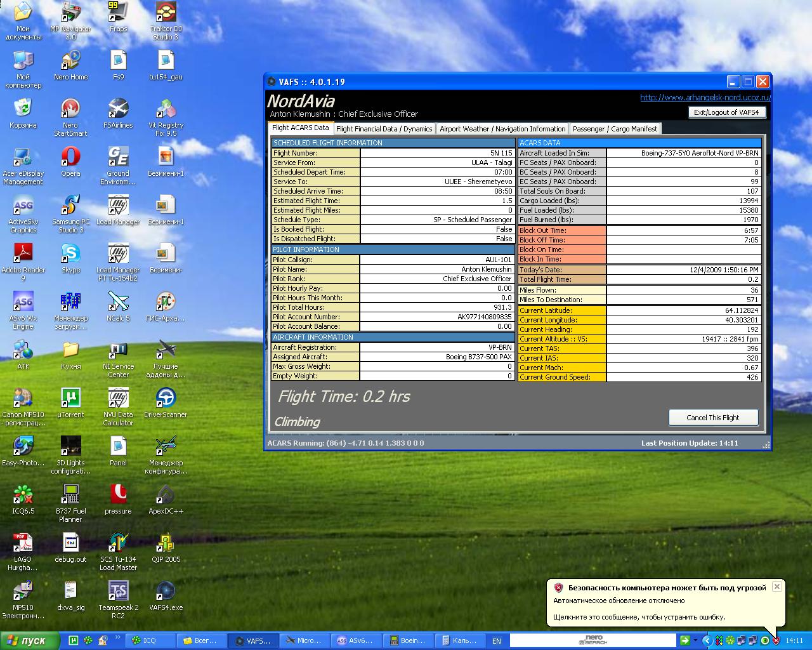Image resolution: width=812 pixels, height=650 pixels.
Task: Click the EN language indicator
Action: (497, 641)
